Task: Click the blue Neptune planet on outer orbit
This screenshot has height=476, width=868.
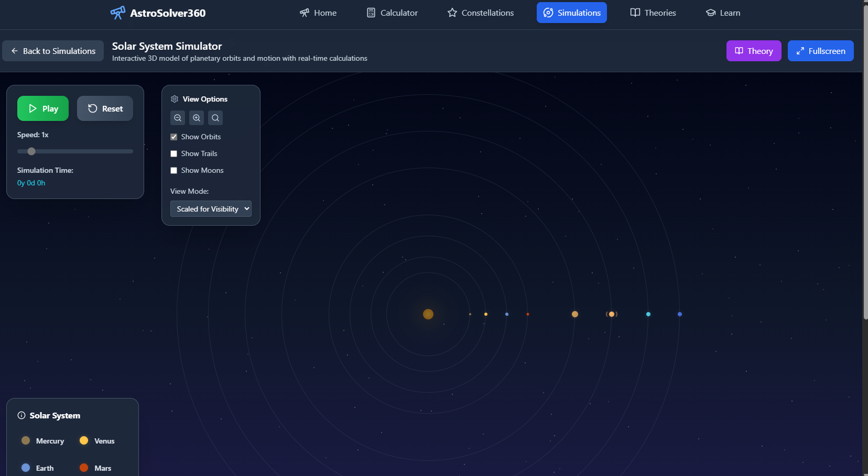Action: (x=680, y=314)
